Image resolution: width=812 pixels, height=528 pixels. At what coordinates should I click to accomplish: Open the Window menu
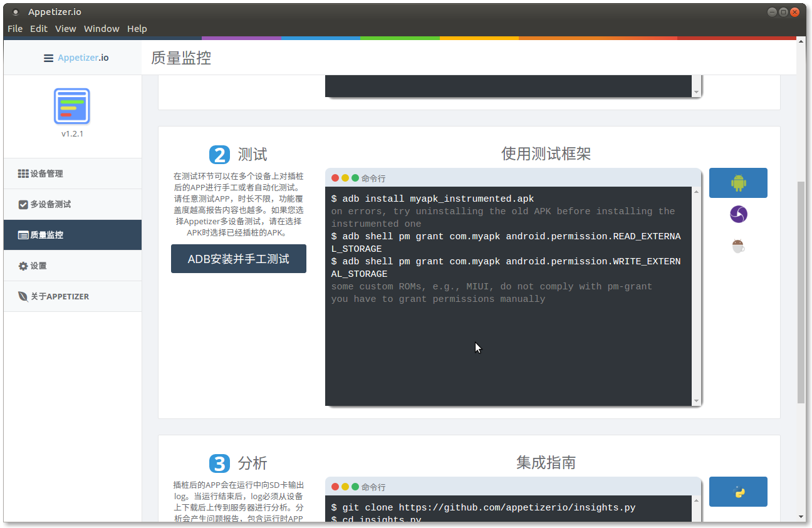101,29
